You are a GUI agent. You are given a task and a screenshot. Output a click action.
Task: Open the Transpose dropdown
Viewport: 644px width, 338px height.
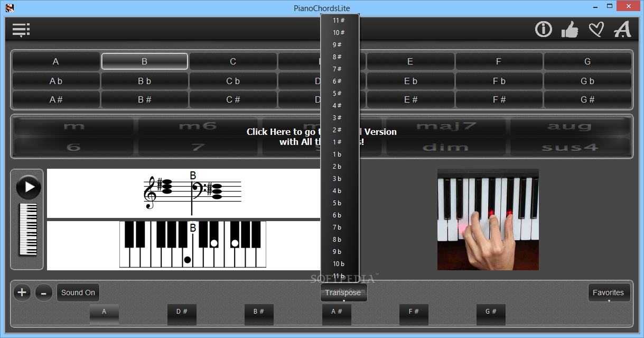[x=343, y=293]
